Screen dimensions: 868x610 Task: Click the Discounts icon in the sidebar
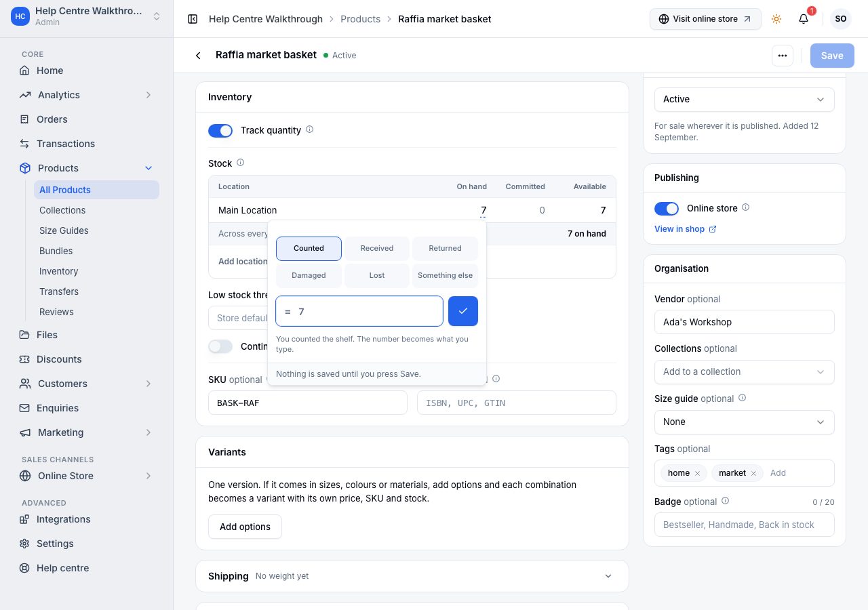click(25, 359)
